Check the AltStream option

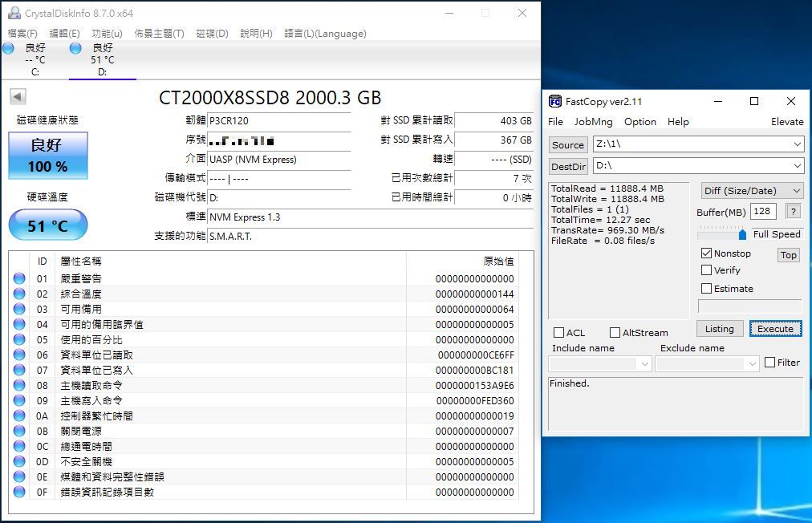(x=615, y=332)
